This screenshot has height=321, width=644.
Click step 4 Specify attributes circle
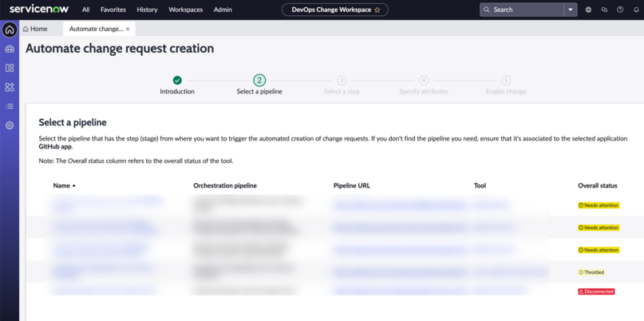[x=424, y=80]
